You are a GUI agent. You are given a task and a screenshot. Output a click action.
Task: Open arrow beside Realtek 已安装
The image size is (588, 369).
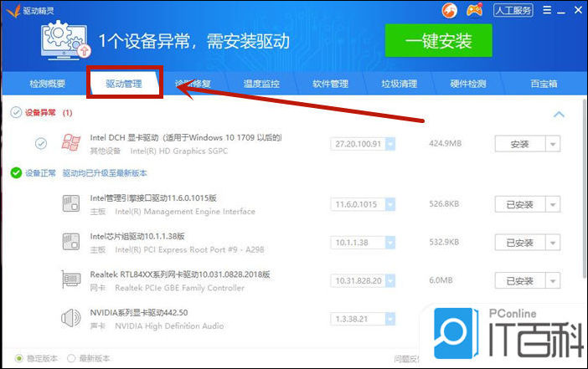point(553,281)
